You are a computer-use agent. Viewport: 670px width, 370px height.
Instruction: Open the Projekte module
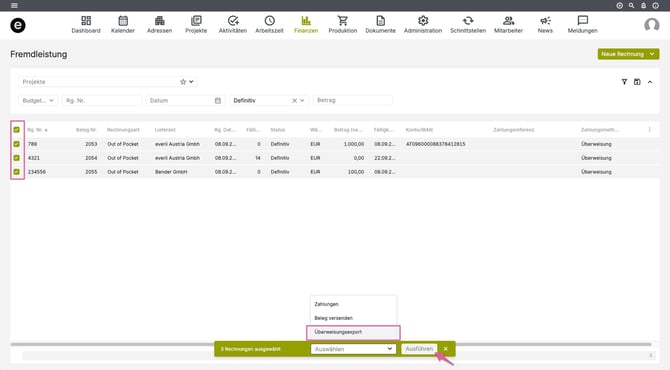click(x=196, y=25)
